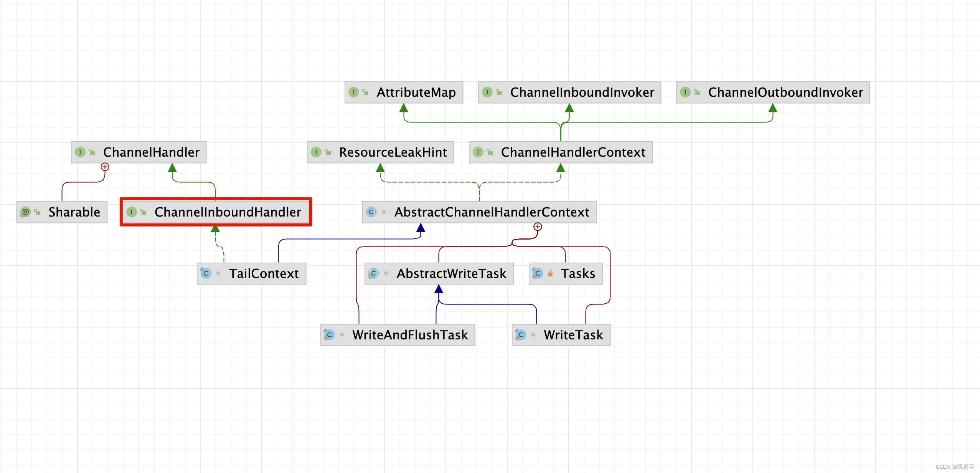Click the class icon on TailContext node
980x473 pixels.
[x=206, y=273]
